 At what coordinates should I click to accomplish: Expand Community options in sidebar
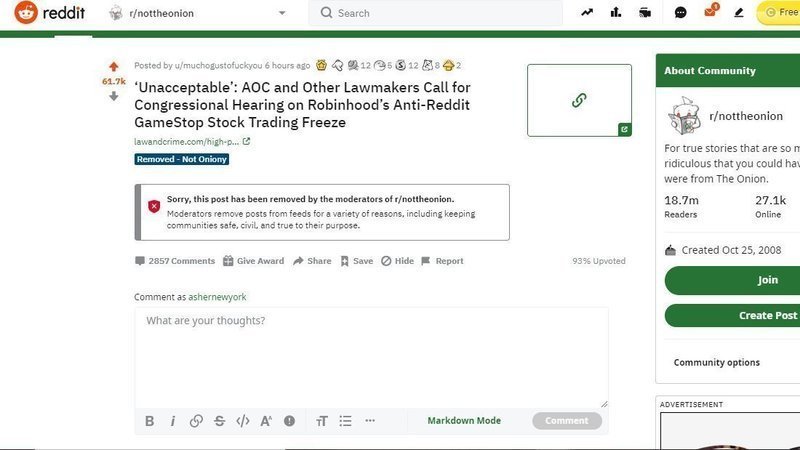click(x=717, y=362)
